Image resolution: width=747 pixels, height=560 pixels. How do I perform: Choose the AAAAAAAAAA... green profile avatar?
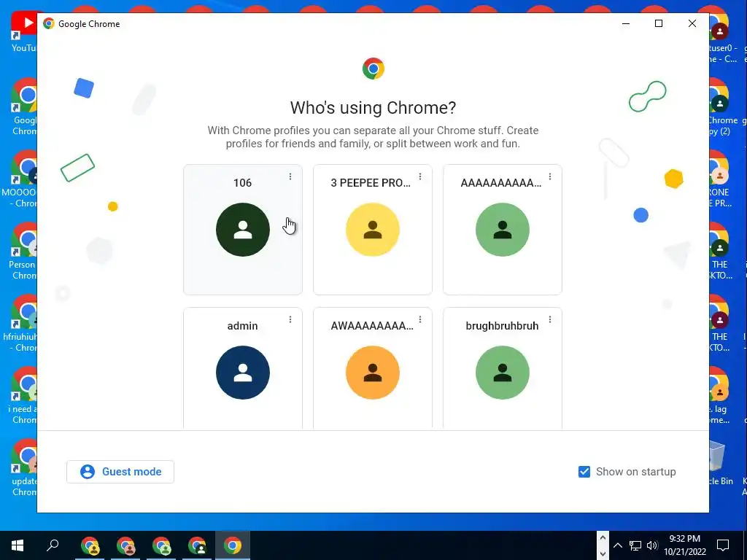(x=502, y=230)
